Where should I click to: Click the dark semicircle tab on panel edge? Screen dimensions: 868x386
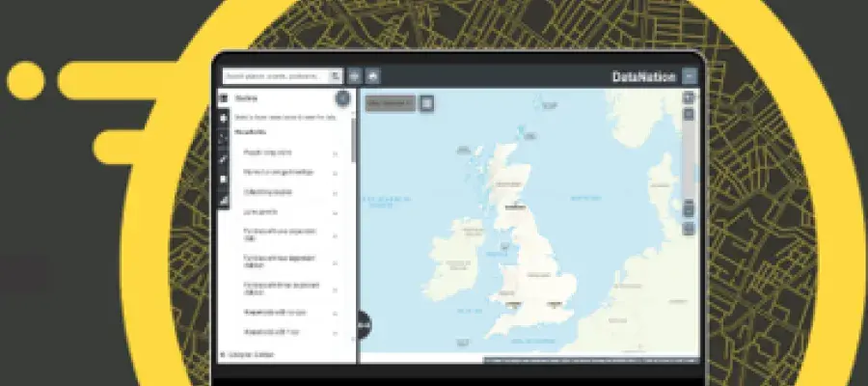365,325
